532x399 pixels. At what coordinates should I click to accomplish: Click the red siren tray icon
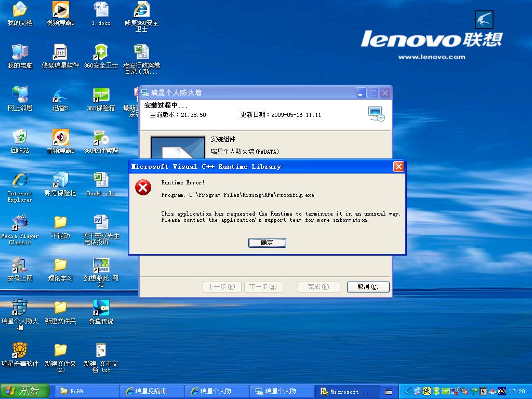point(493,391)
